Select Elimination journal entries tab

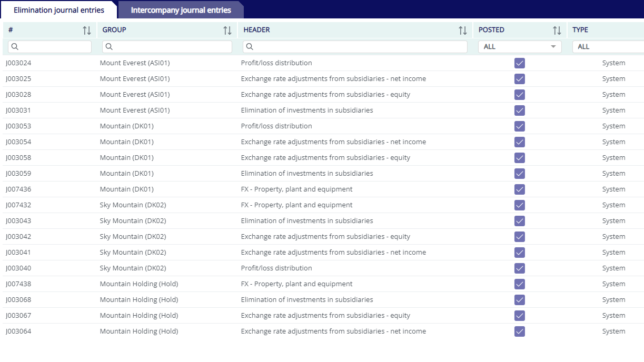point(59,10)
